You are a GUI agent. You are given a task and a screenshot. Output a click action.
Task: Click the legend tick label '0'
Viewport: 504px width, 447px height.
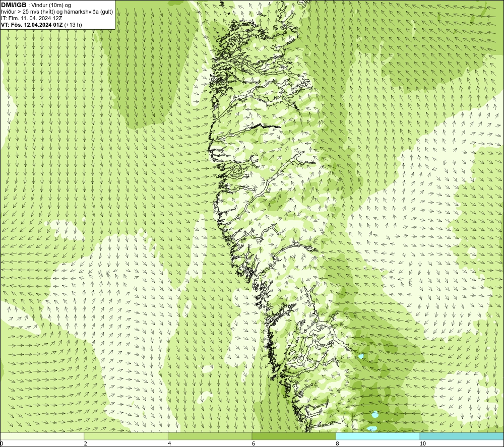(x=2, y=443)
